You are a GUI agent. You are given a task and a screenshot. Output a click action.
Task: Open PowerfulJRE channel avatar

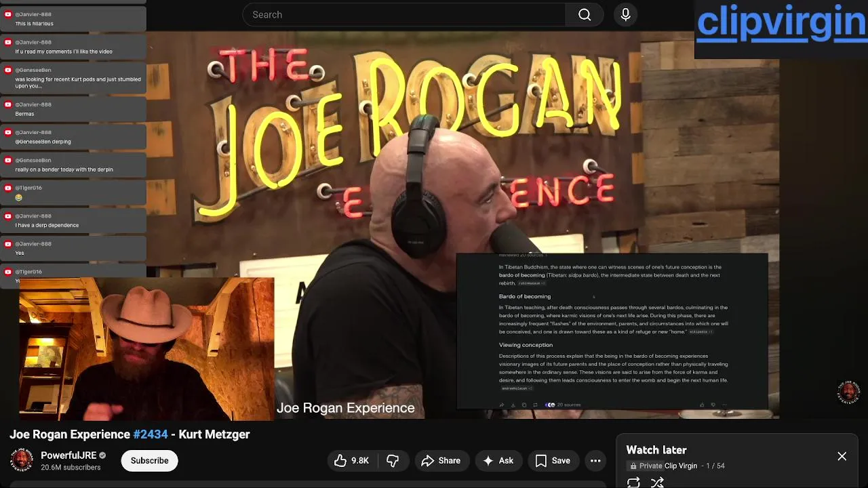coord(22,460)
